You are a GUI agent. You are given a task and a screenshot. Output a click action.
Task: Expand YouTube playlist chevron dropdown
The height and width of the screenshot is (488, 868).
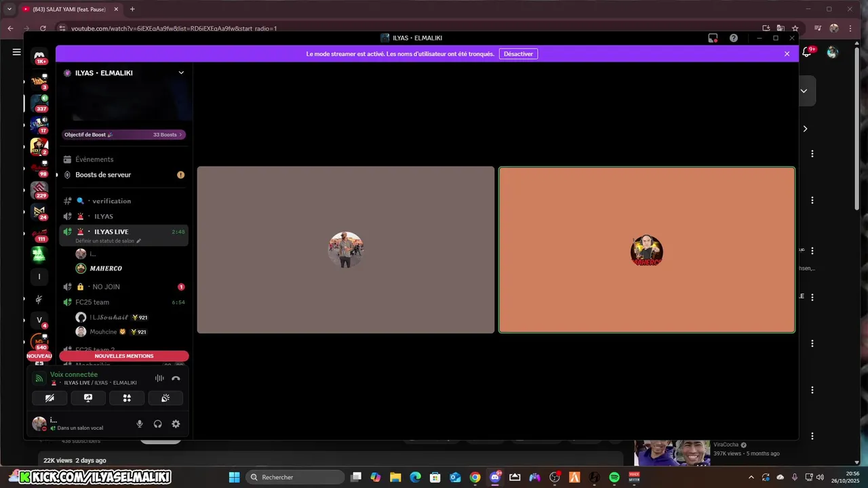[804, 91]
